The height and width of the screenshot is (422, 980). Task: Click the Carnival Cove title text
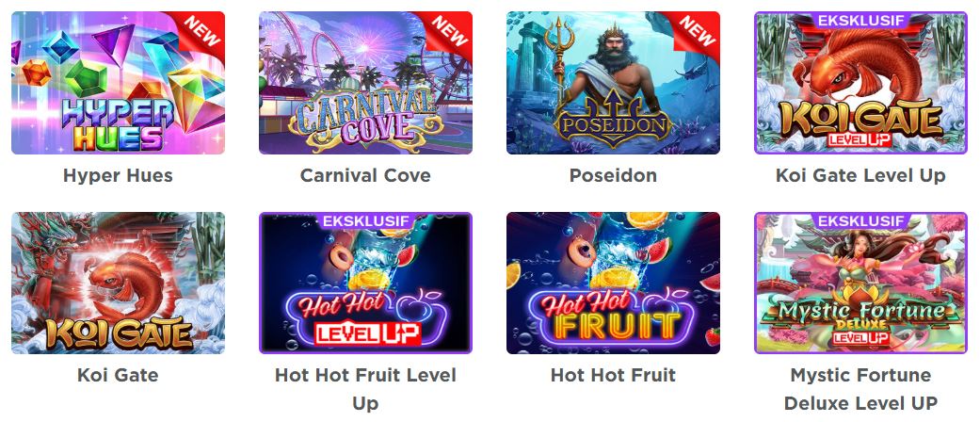[365, 175]
